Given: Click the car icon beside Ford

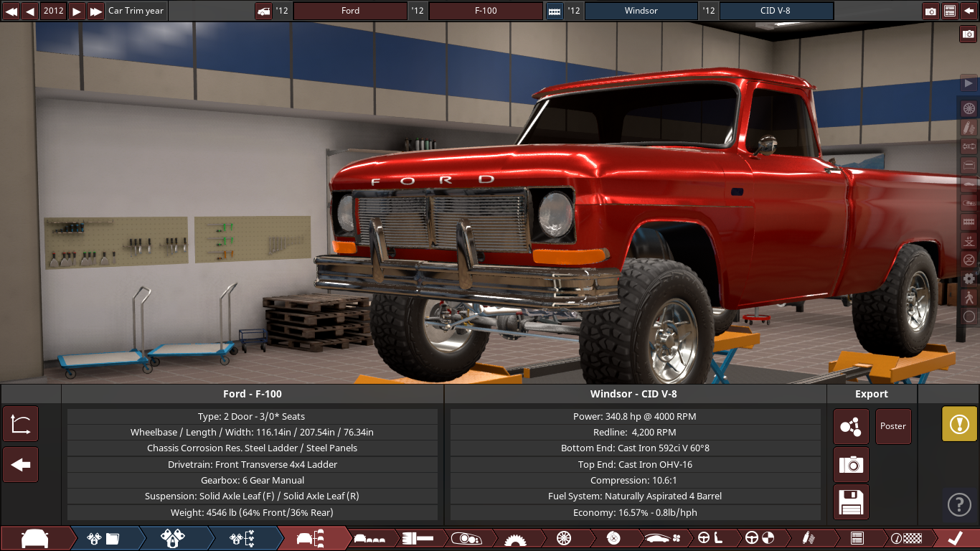Looking at the screenshot, I should [263, 11].
